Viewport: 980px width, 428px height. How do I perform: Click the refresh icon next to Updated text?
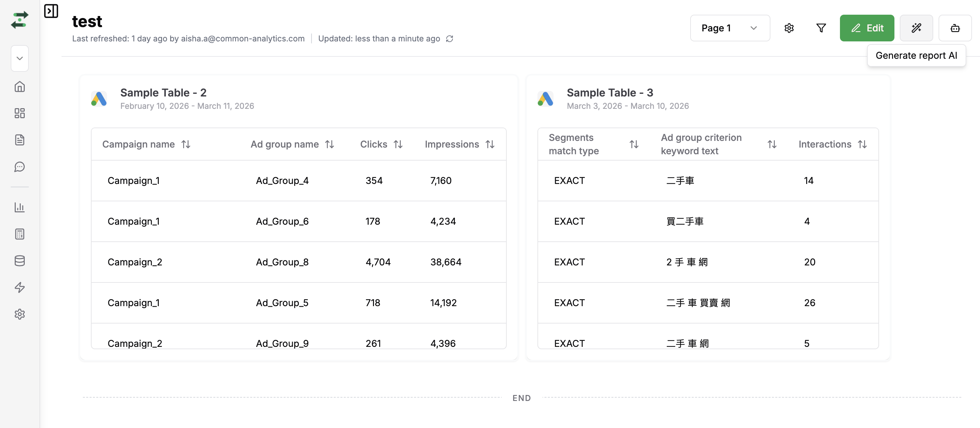coord(450,39)
